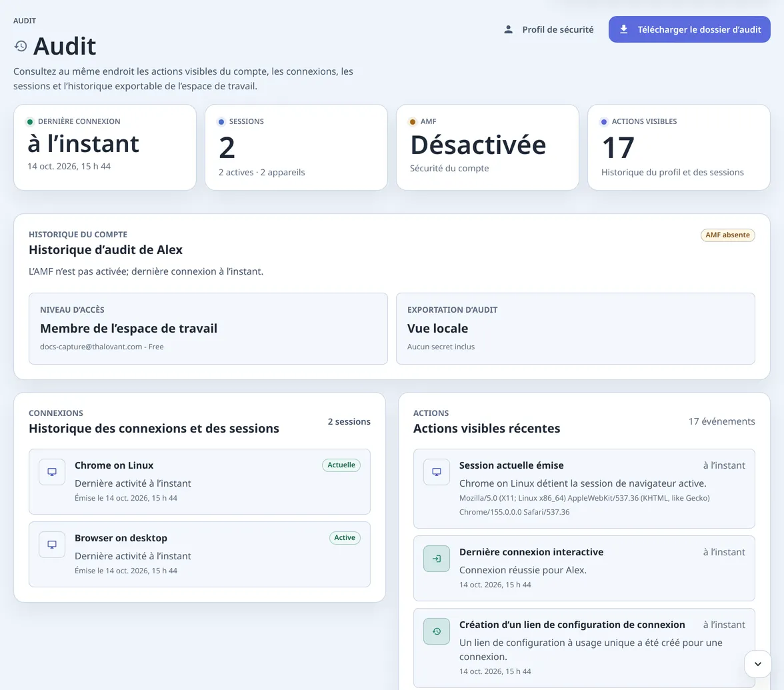
Task: Open the Sessions summary card showing 2
Action: [296, 147]
